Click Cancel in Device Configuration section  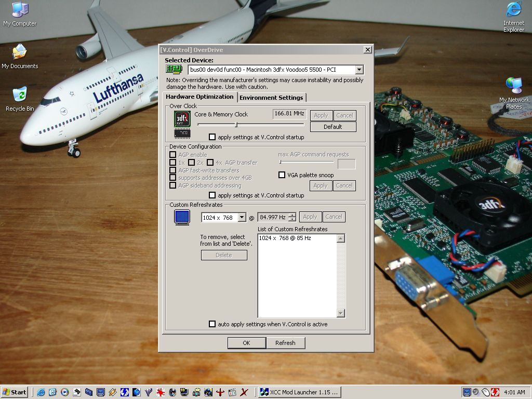click(344, 185)
